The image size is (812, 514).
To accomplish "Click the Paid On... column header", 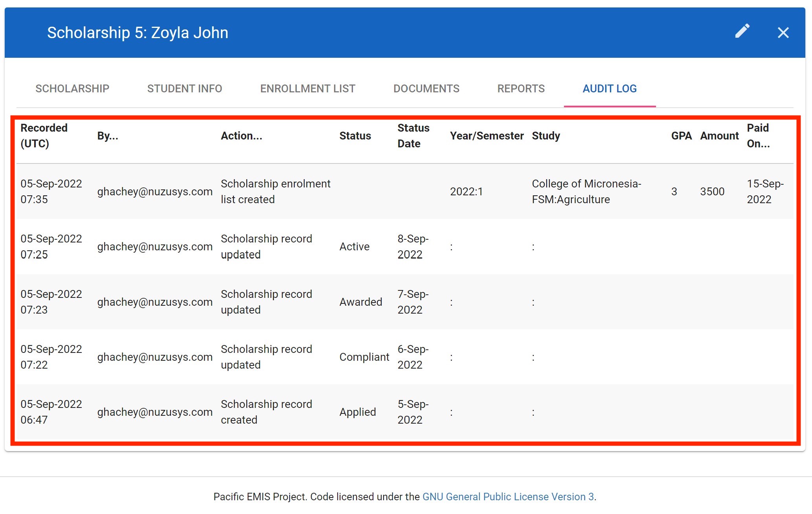I will coord(758,136).
